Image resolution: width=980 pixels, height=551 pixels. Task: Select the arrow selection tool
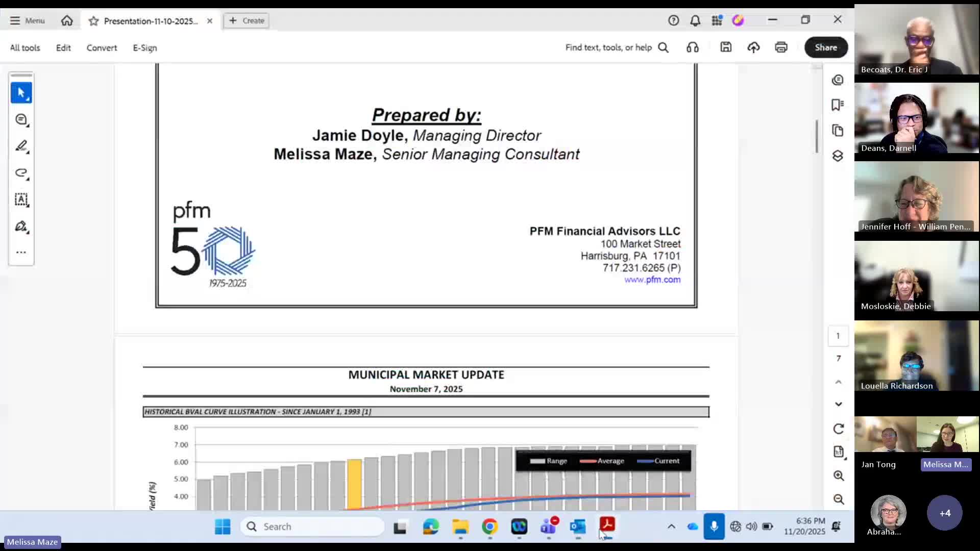point(21,93)
